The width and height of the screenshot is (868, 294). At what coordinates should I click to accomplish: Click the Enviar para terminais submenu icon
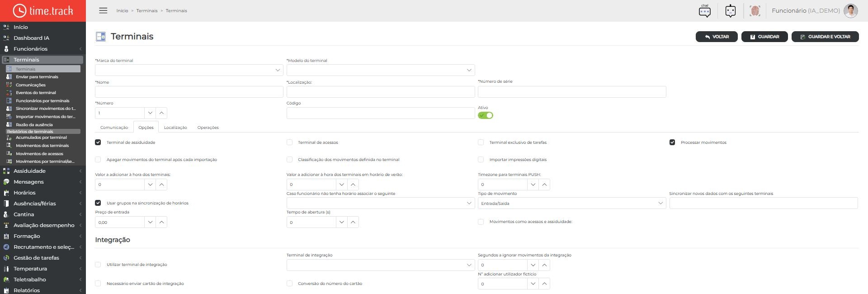(x=9, y=77)
